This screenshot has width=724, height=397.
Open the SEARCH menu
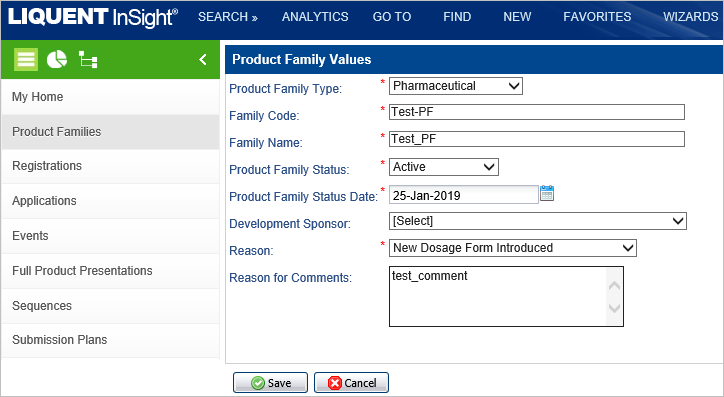(x=228, y=17)
